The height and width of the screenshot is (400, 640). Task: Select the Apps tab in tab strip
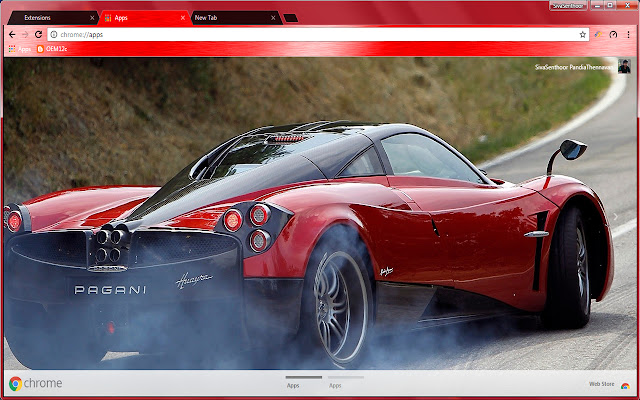point(143,18)
